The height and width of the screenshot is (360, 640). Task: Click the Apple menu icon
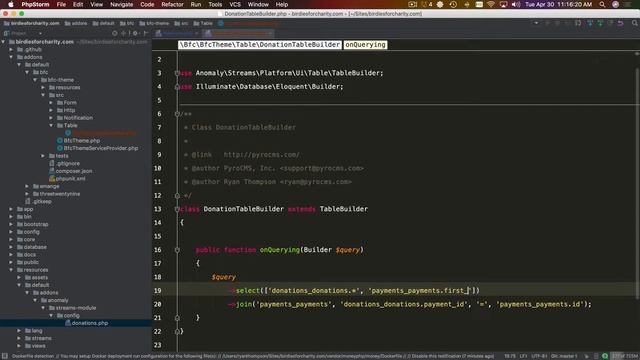[x=11, y=4]
